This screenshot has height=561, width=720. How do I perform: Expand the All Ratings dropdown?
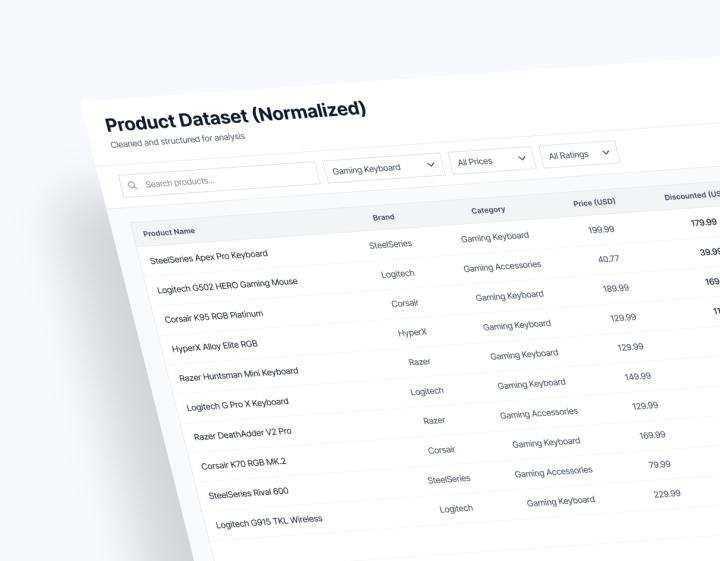(579, 154)
